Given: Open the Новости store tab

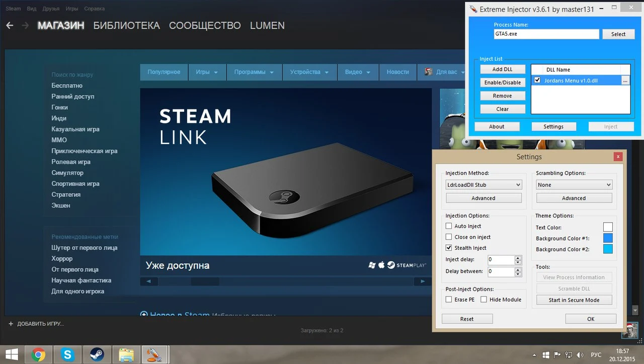Looking at the screenshot, I should pyautogui.click(x=398, y=72).
